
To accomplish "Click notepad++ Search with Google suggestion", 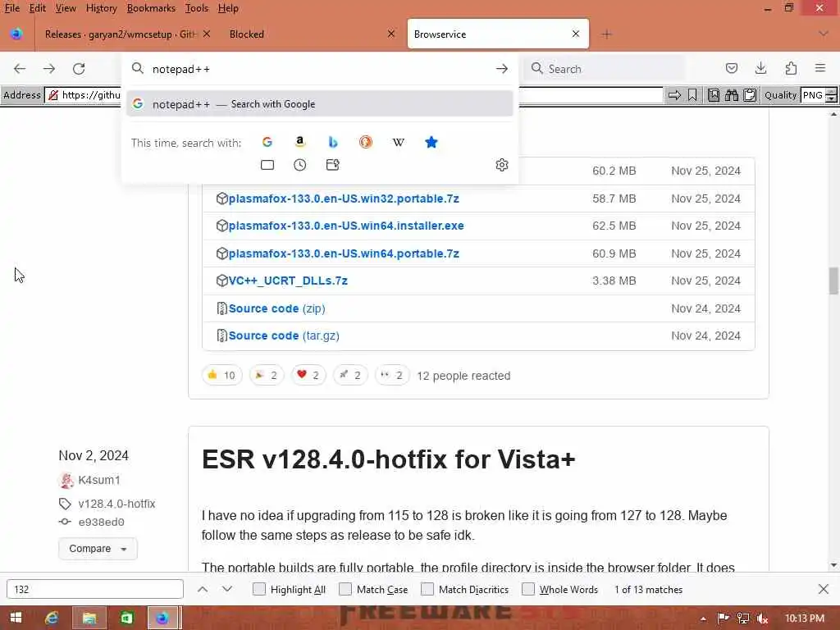I will point(320,104).
